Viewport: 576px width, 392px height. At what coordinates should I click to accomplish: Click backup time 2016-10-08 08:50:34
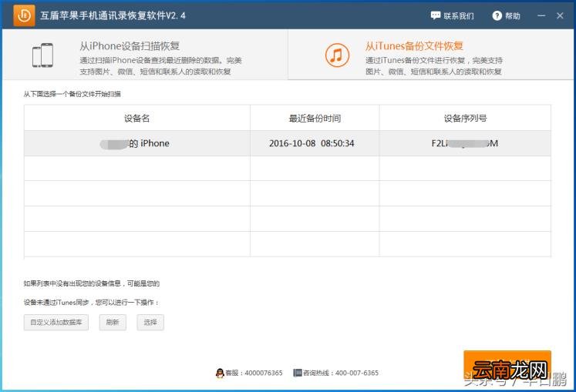[x=312, y=143]
